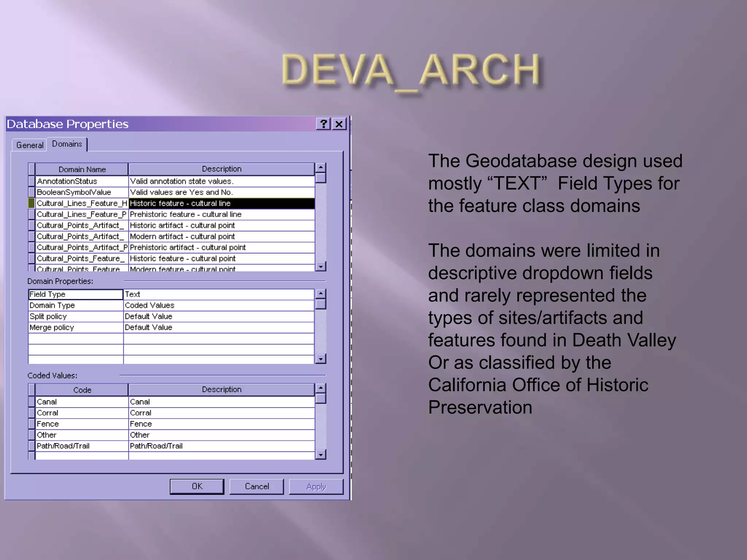The height and width of the screenshot is (560, 747).
Task: Click 'Historic artifact - cultural point' description
Action: (x=221, y=225)
